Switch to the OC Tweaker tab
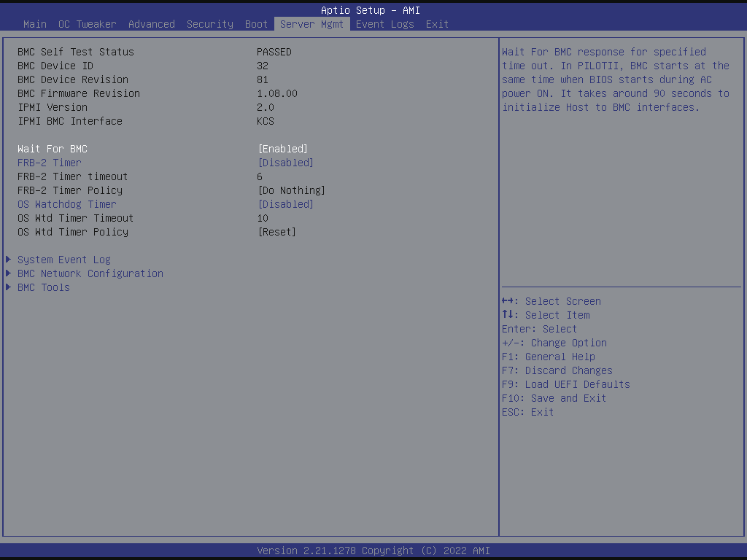The image size is (747, 560). coord(87,24)
